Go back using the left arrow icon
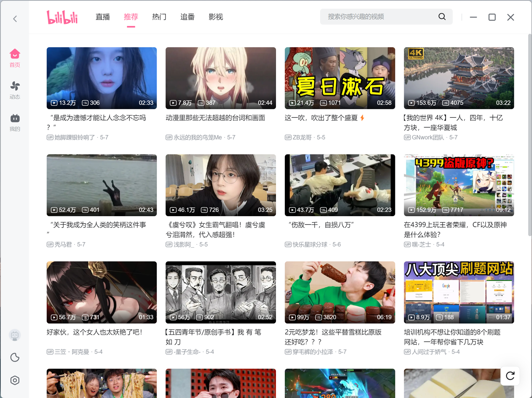This screenshot has height=398, width=532. click(x=15, y=19)
